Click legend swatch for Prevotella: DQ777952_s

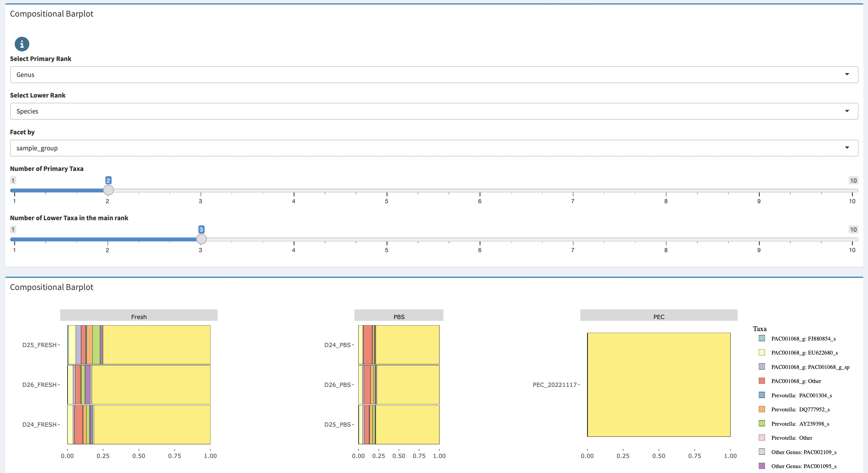click(762, 409)
